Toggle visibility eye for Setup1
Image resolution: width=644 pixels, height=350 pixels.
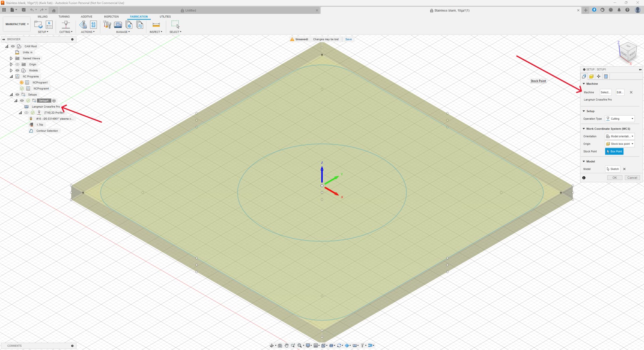tap(22, 101)
